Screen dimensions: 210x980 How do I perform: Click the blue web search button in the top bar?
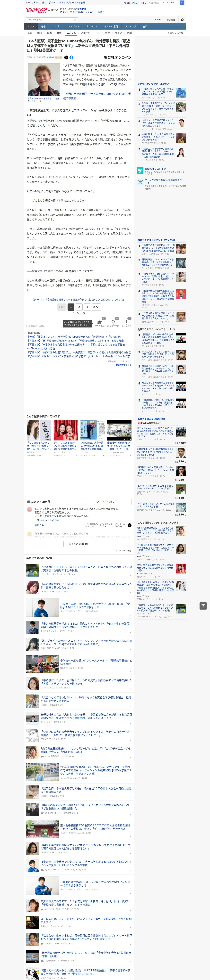pos(182,3)
